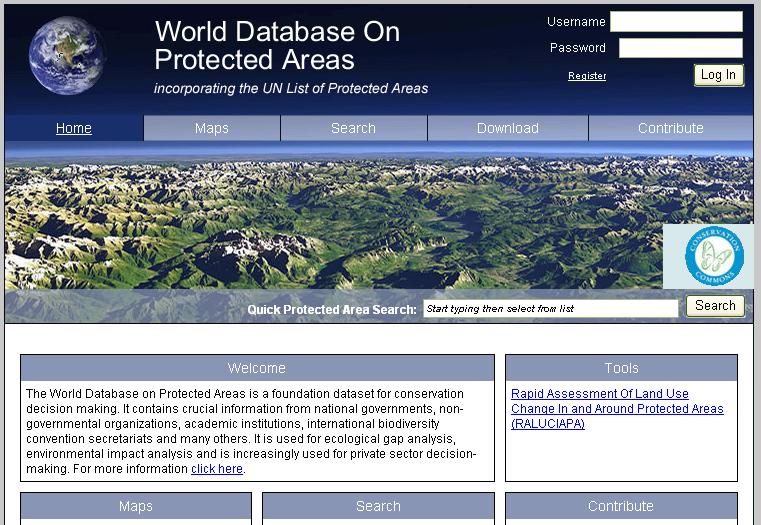Click the Tools panel header
This screenshot has height=525, width=761.
(621, 368)
